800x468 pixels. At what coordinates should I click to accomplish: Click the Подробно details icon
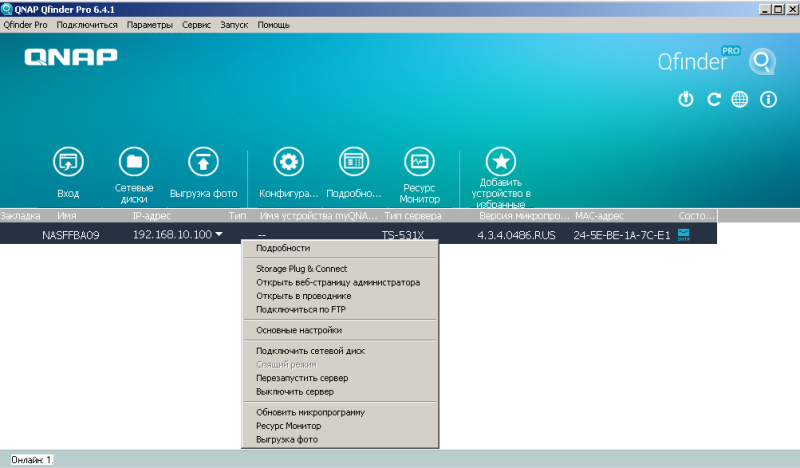[354, 162]
